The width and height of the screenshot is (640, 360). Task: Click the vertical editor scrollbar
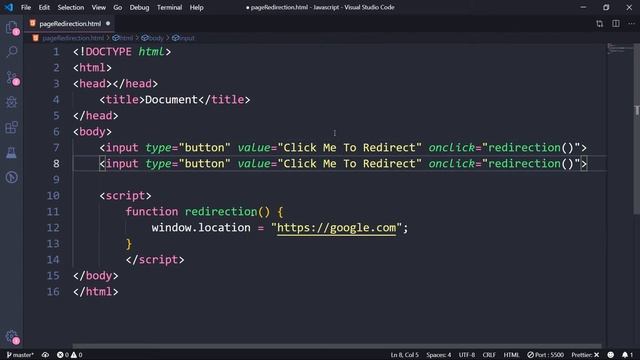pos(636,129)
